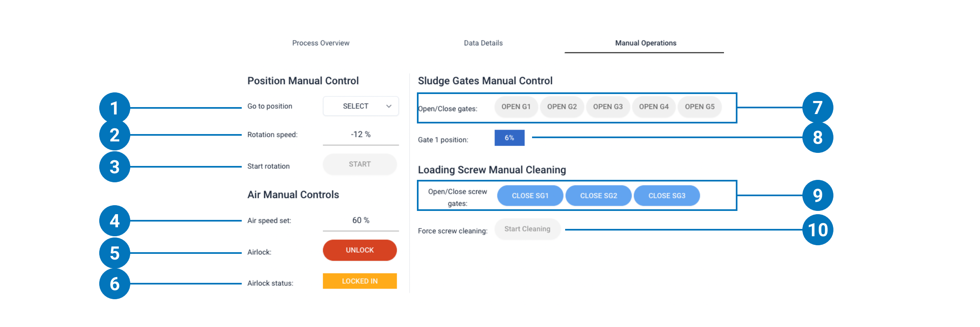This screenshot has height=327, width=980.
Task: Click the Air speed set field
Action: pos(361,221)
